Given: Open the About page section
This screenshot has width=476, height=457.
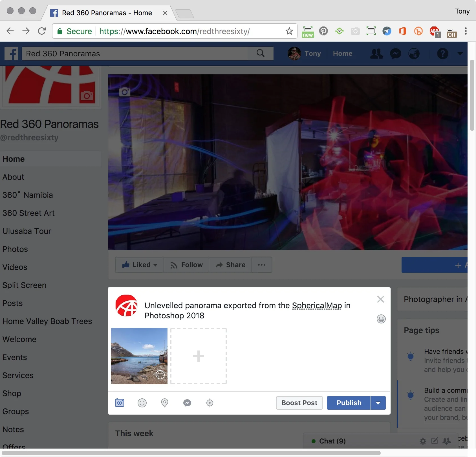Looking at the screenshot, I should coord(13,177).
